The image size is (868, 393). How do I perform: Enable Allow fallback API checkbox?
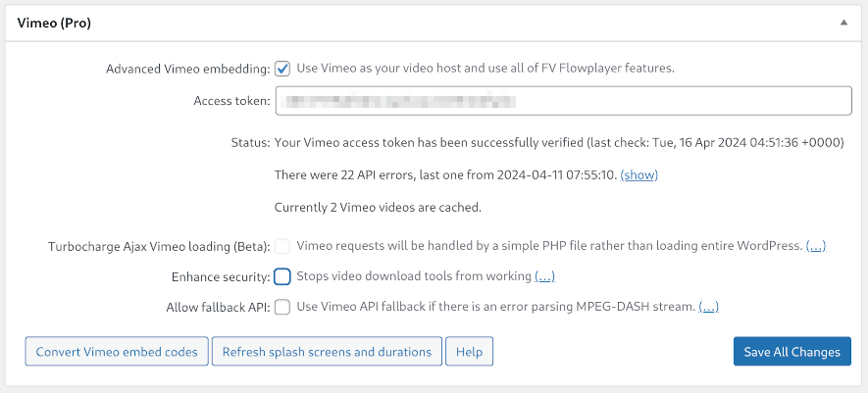coord(282,307)
